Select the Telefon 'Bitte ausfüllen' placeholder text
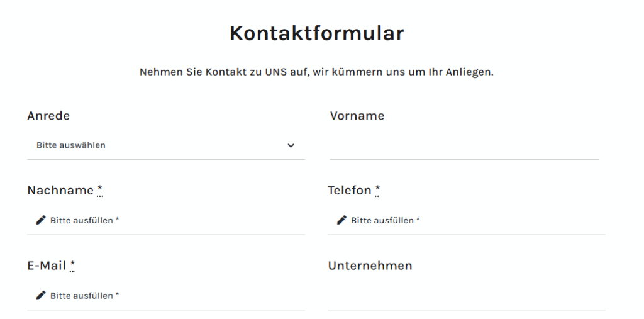Image resolution: width=644 pixels, height=319 pixels. (x=386, y=220)
